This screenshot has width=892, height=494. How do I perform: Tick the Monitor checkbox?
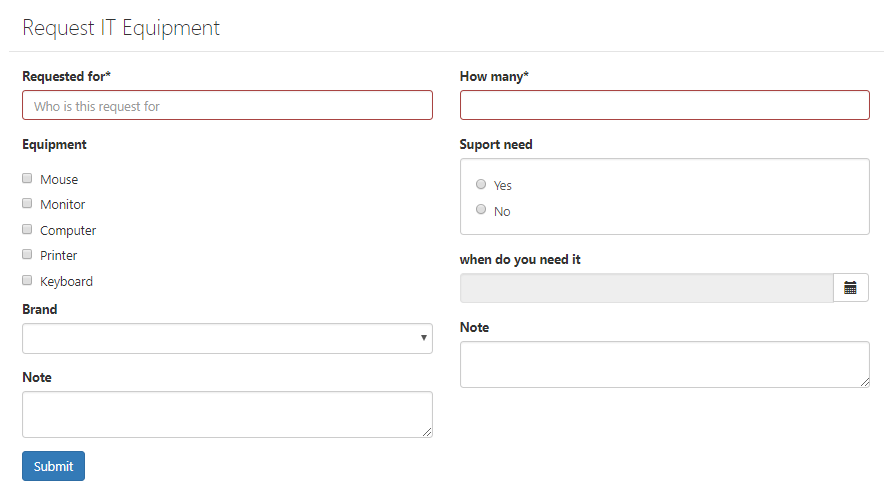click(27, 203)
